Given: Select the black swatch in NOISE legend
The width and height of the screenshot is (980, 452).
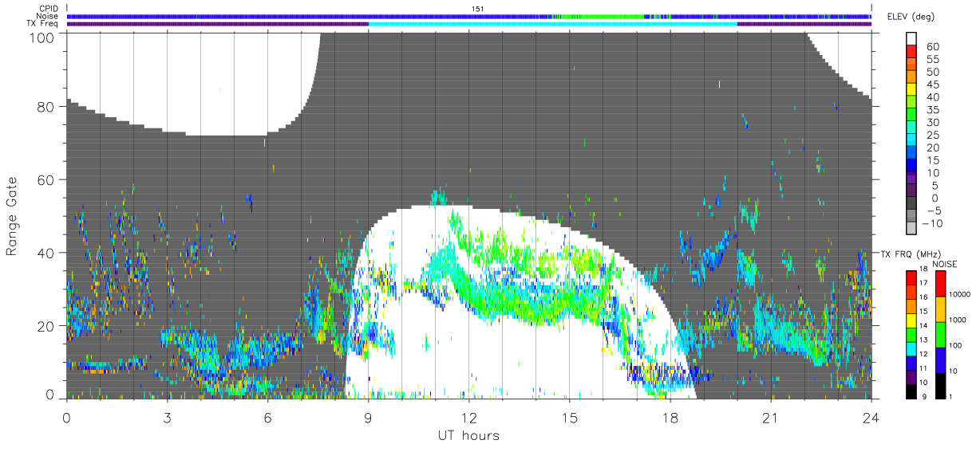Looking at the screenshot, I should (x=939, y=385).
